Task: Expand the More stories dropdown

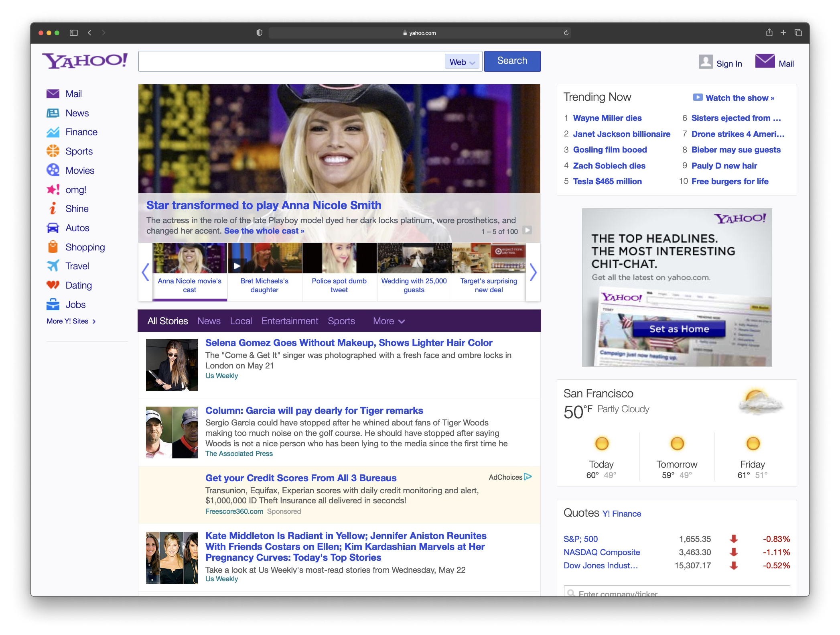Action: click(x=389, y=321)
